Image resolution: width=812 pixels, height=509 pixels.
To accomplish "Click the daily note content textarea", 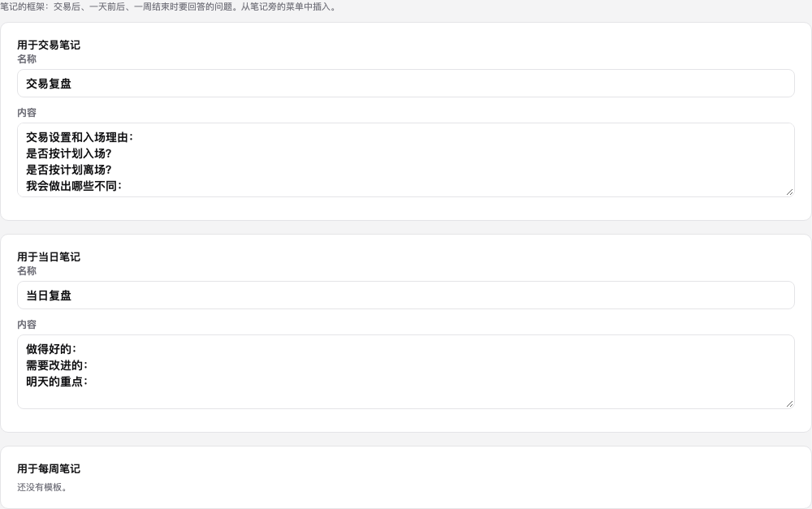I will click(x=405, y=372).
